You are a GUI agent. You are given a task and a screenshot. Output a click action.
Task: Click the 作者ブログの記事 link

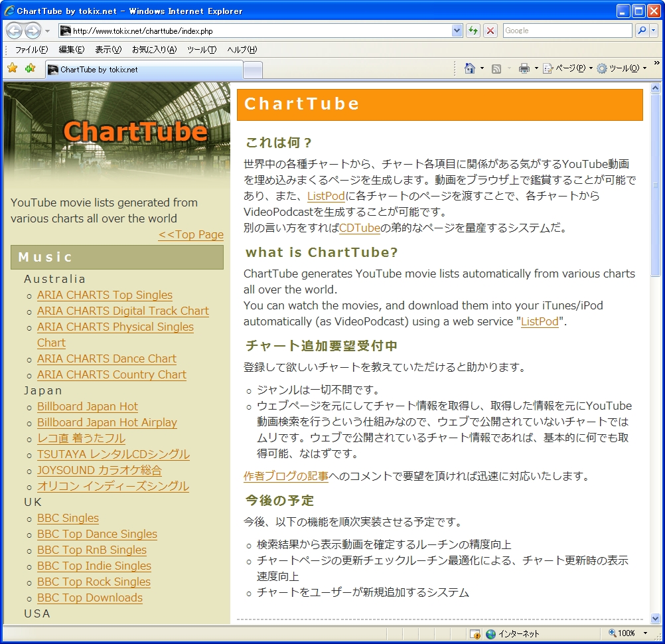(286, 476)
